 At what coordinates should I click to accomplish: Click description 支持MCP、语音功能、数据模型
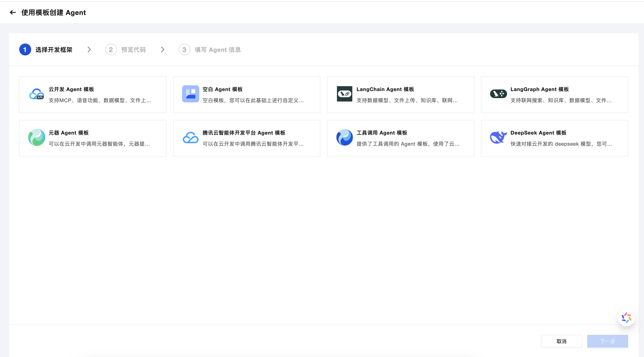point(100,100)
